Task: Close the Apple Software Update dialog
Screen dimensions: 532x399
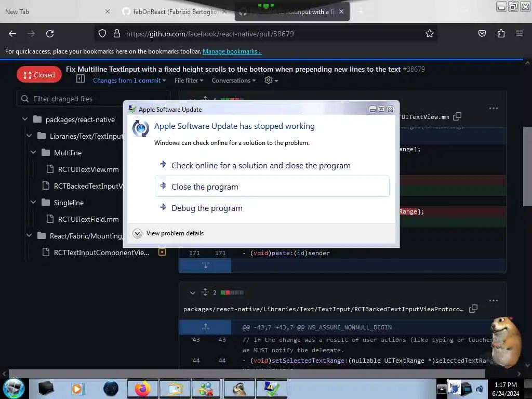Action: click(391, 109)
